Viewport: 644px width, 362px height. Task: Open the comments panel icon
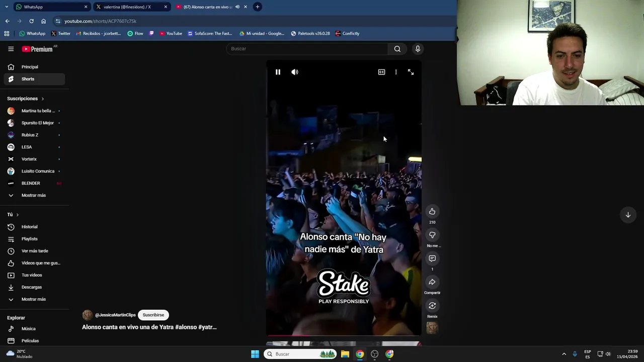432,258
